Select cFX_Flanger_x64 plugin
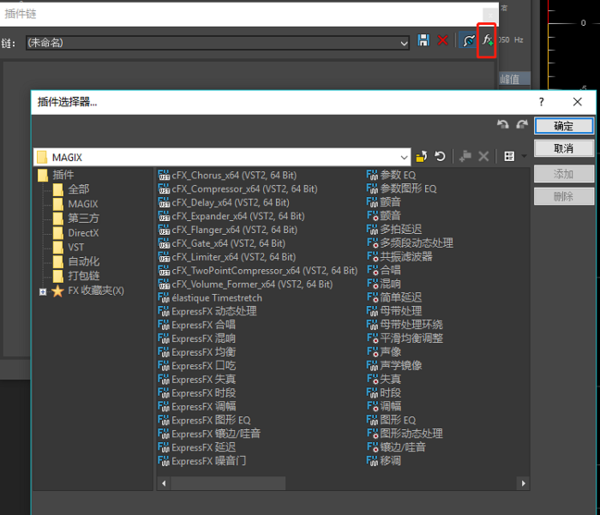 (x=228, y=230)
